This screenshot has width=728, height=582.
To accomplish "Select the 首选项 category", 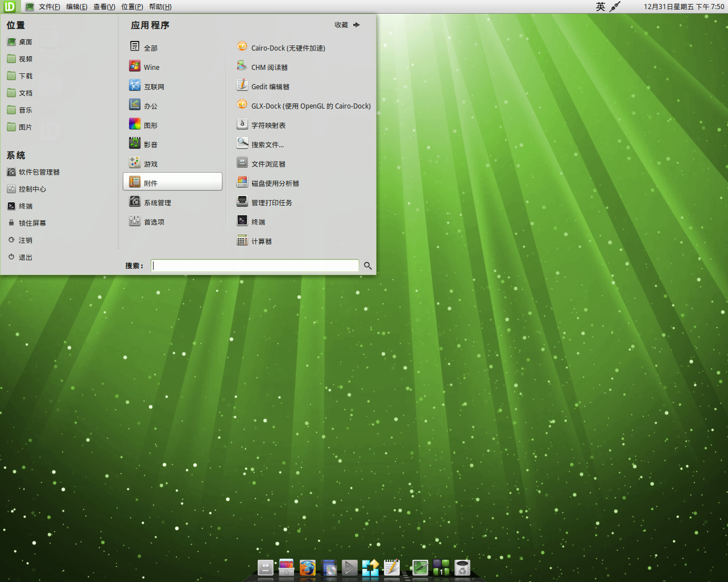I will 172,222.
